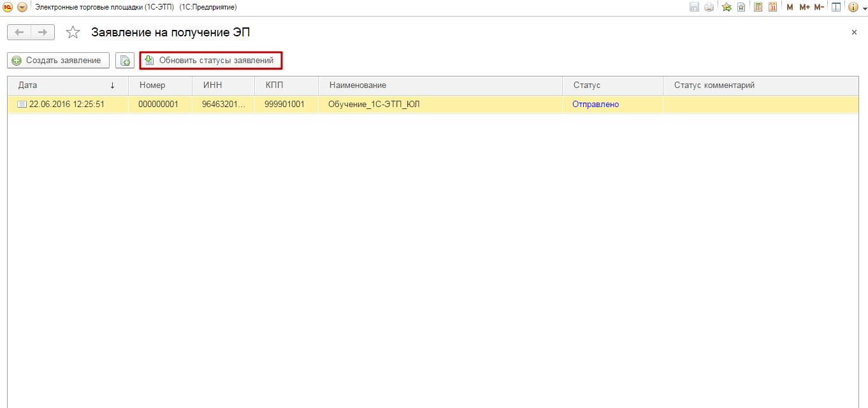Select the date cell 22.06.2016 12:25:51

(68, 105)
